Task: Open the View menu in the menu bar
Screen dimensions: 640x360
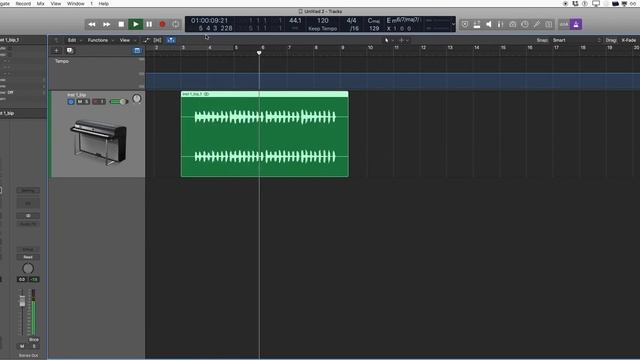Action: (x=56, y=3)
